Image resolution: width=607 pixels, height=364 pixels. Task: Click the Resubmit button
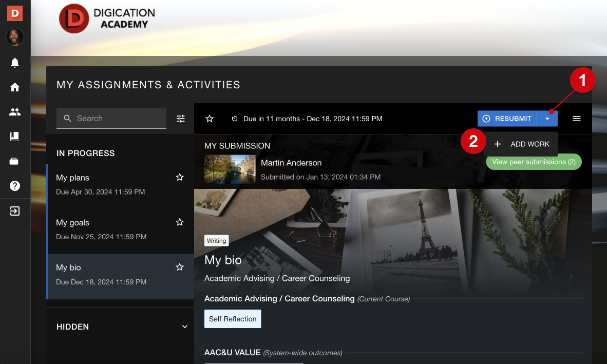click(507, 119)
